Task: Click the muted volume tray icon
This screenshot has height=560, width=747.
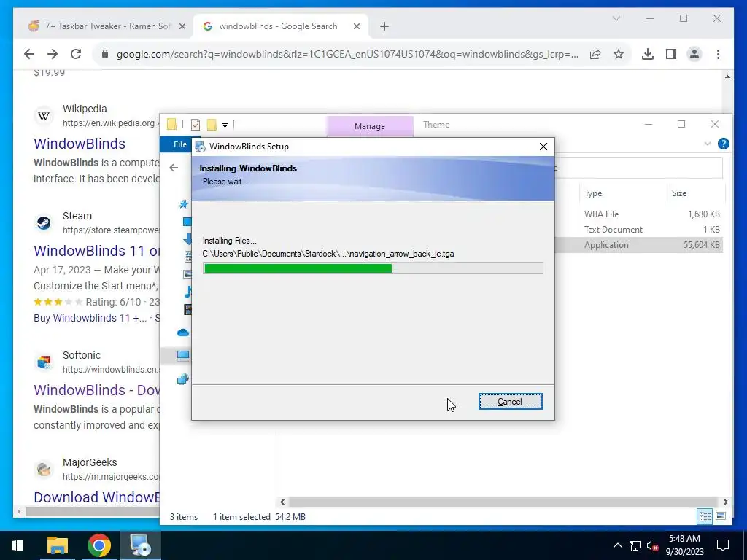Action: coord(652,545)
